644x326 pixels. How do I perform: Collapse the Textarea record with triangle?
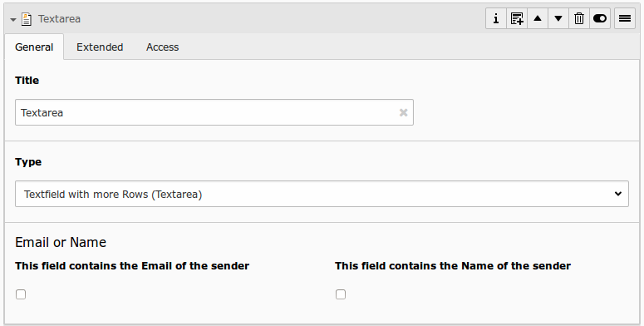pos(13,19)
